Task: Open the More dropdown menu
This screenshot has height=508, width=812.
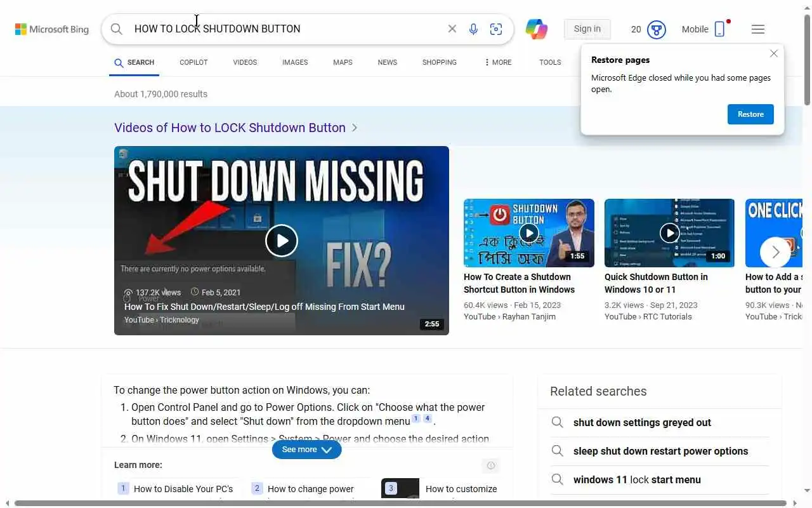Action: click(498, 62)
